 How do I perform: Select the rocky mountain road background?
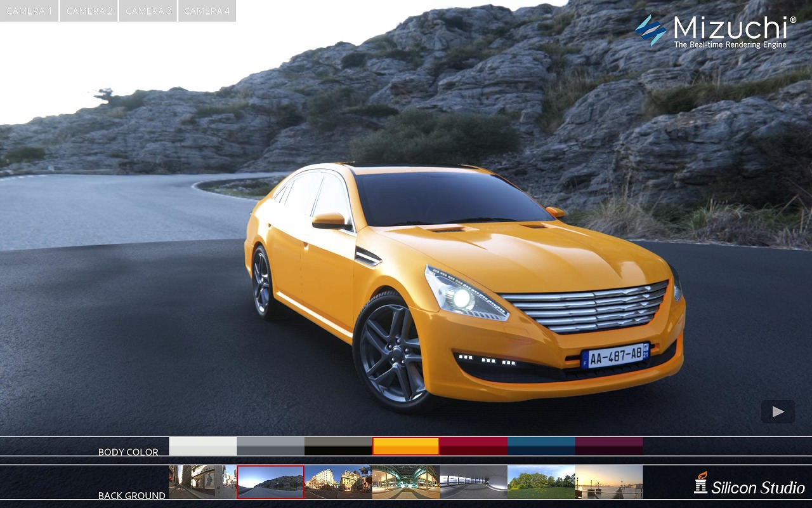(x=271, y=482)
